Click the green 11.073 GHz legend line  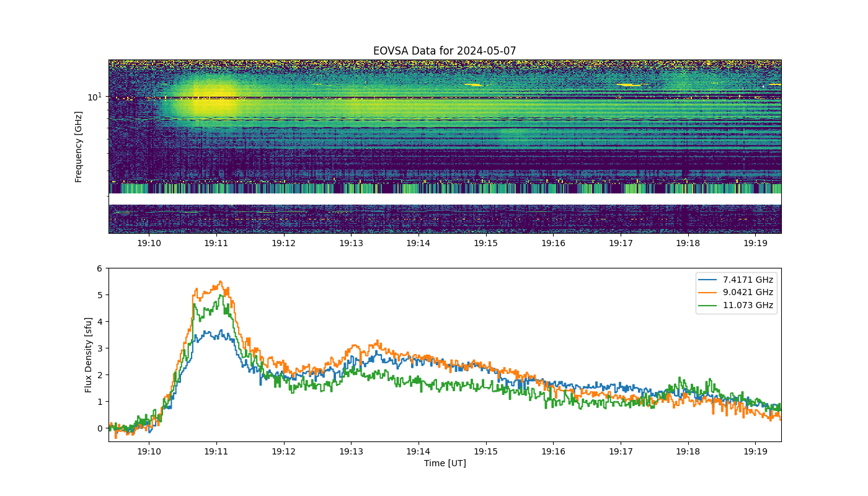pyautogui.click(x=711, y=305)
